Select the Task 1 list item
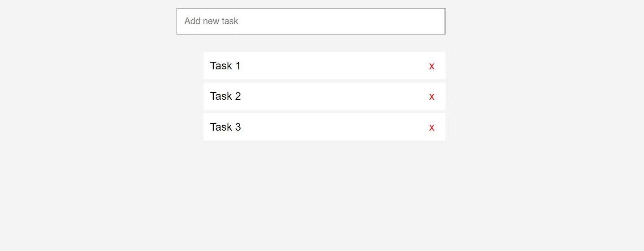This screenshot has height=251, width=644. pyautogui.click(x=324, y=66)
